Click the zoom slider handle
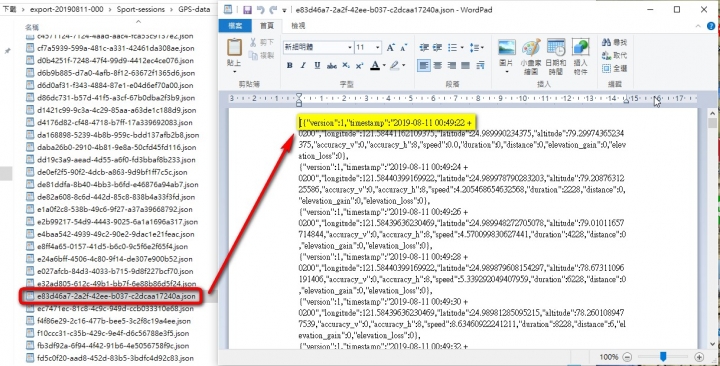The width and height of the screenshot is (720, 366). pyautogui.click(x=663, y=356)
